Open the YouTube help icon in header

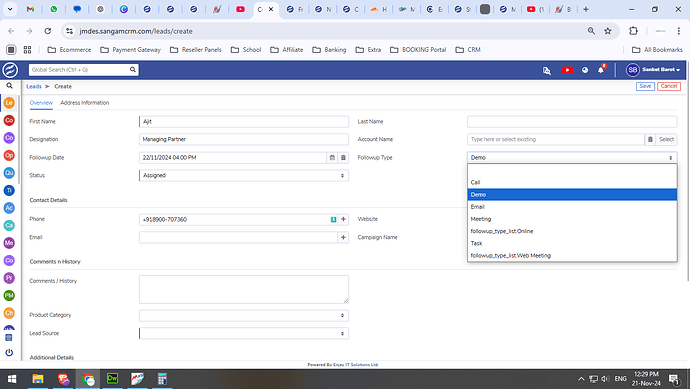pos(567,70)
